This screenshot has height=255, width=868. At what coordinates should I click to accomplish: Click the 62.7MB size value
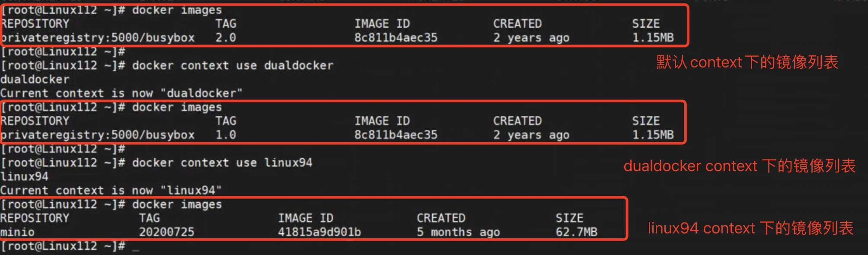point(576,232)
